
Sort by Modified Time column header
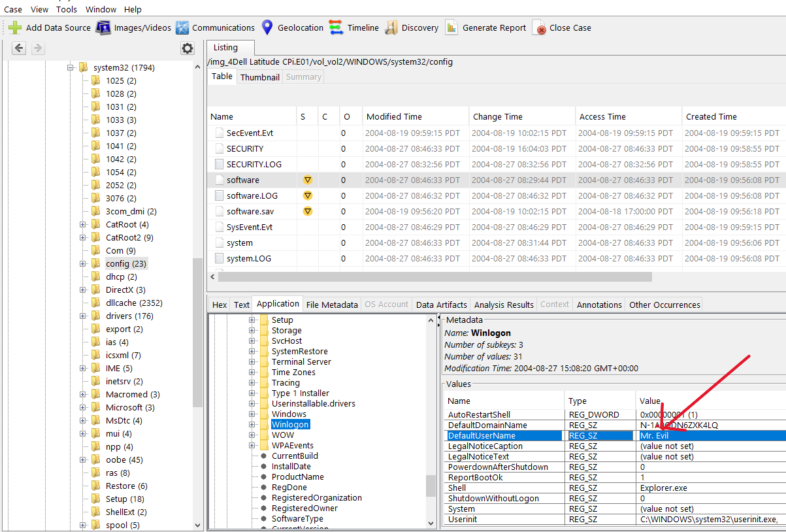[394, 116]
